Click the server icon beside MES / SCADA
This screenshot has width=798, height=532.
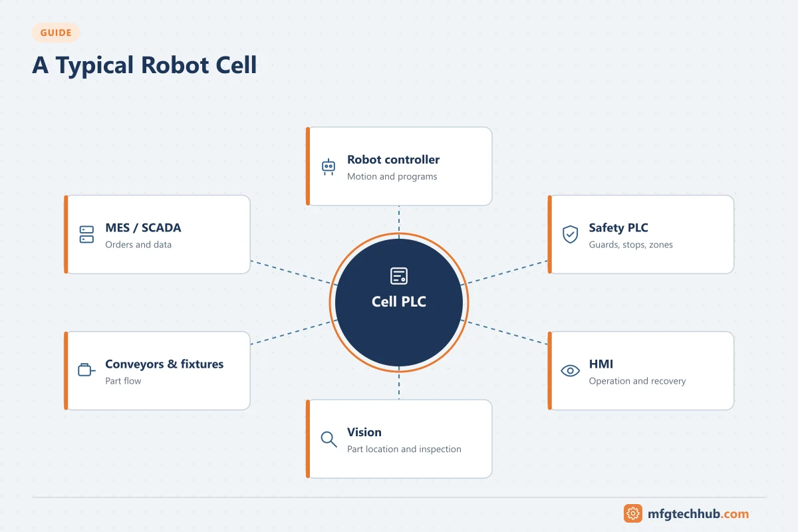click(86, 235)
